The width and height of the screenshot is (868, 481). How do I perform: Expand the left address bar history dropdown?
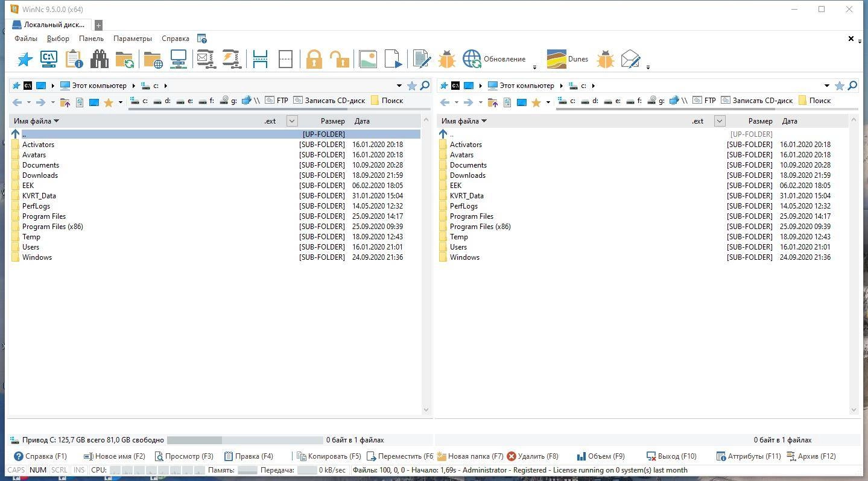click(x=399, y=86)
